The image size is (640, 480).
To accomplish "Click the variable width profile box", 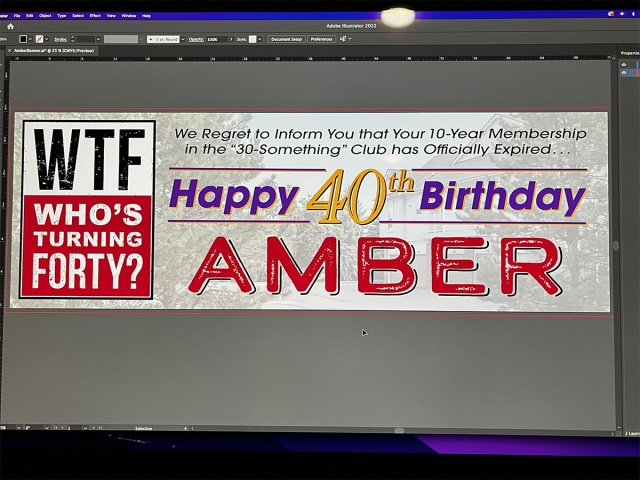I will click(121, 39).
